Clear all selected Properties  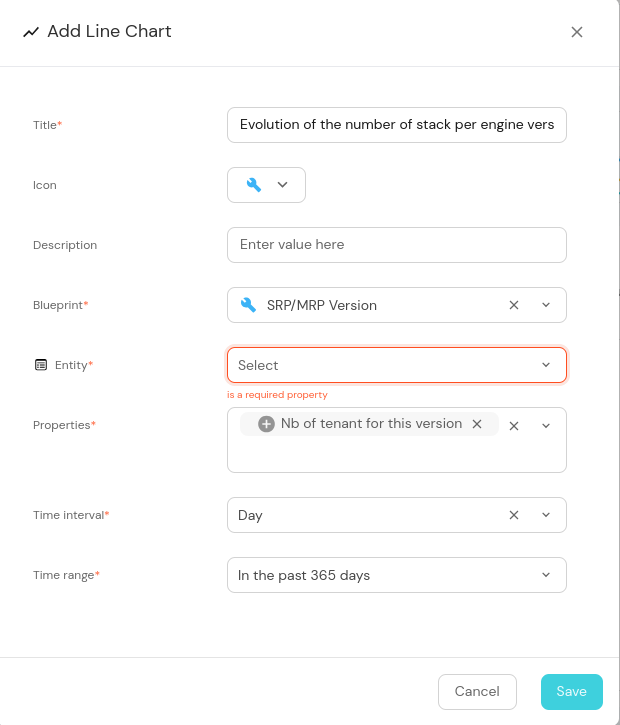coord(514,425)
